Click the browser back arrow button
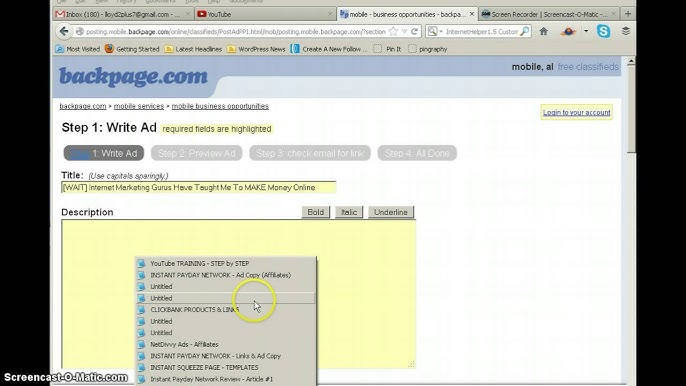The width and height of the screenshot is (686, 386). (x=64, y=31)
